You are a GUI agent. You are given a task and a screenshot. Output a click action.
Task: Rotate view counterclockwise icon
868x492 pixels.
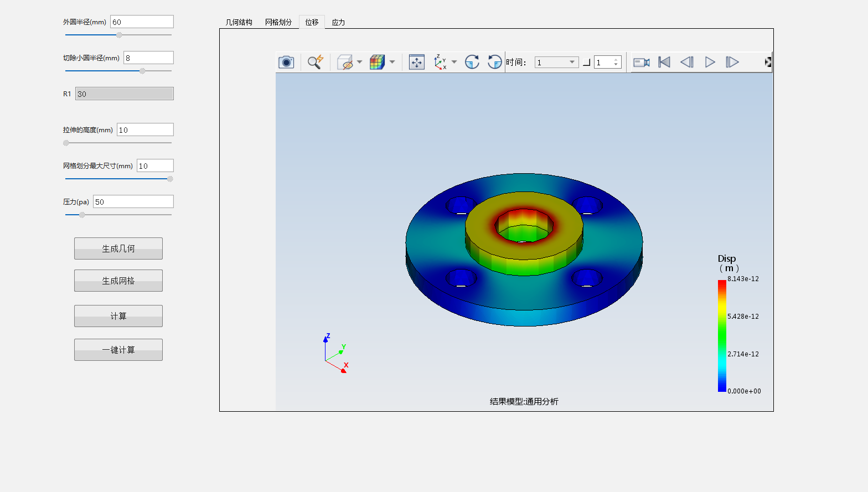point(494,62)
